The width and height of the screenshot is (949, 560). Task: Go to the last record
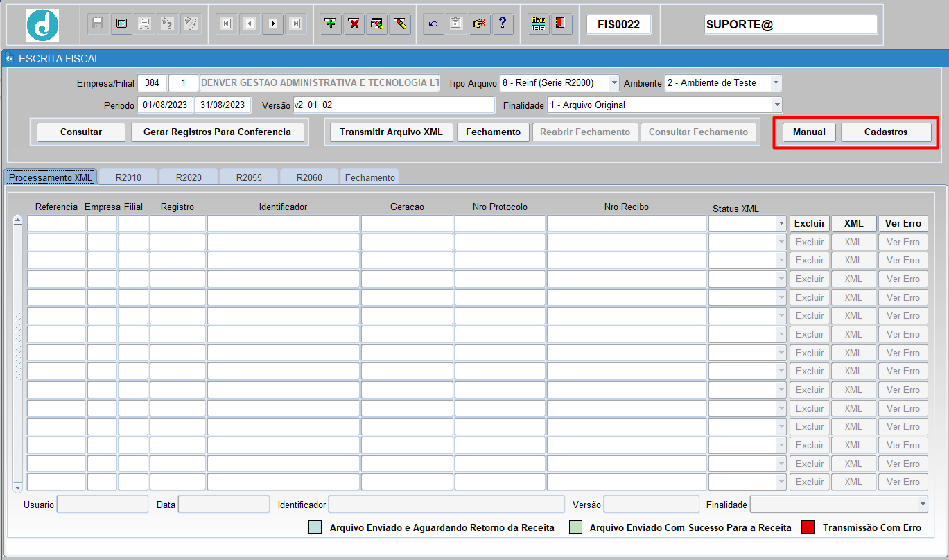pyautogui.click(x=296, y=24)
